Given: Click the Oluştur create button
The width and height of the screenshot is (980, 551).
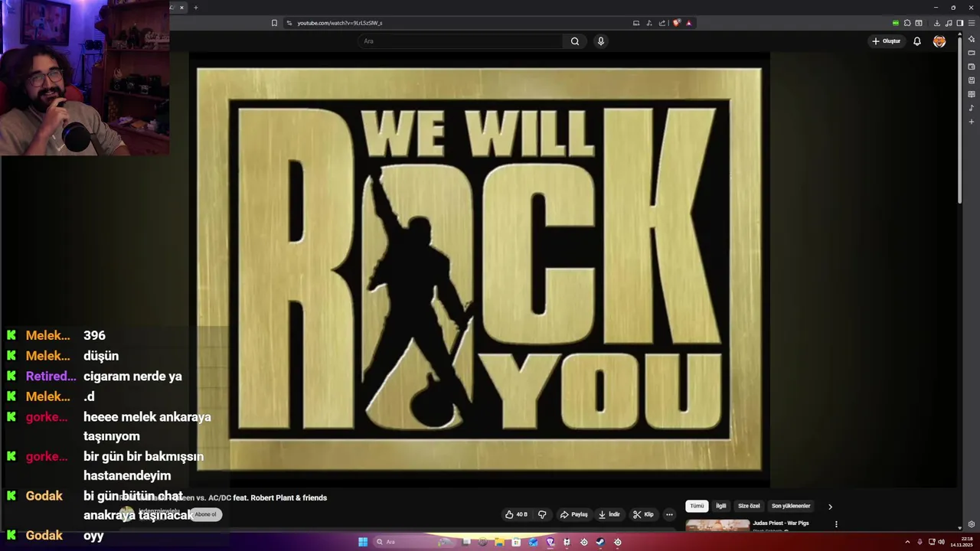Looking at the screenshot, I should [887, 41].
